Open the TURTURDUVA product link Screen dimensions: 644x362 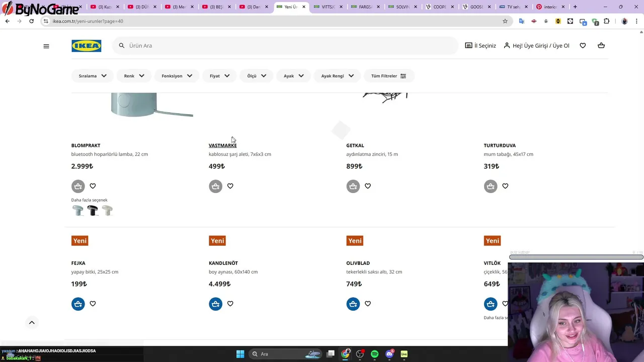click(x=500, y=145)
